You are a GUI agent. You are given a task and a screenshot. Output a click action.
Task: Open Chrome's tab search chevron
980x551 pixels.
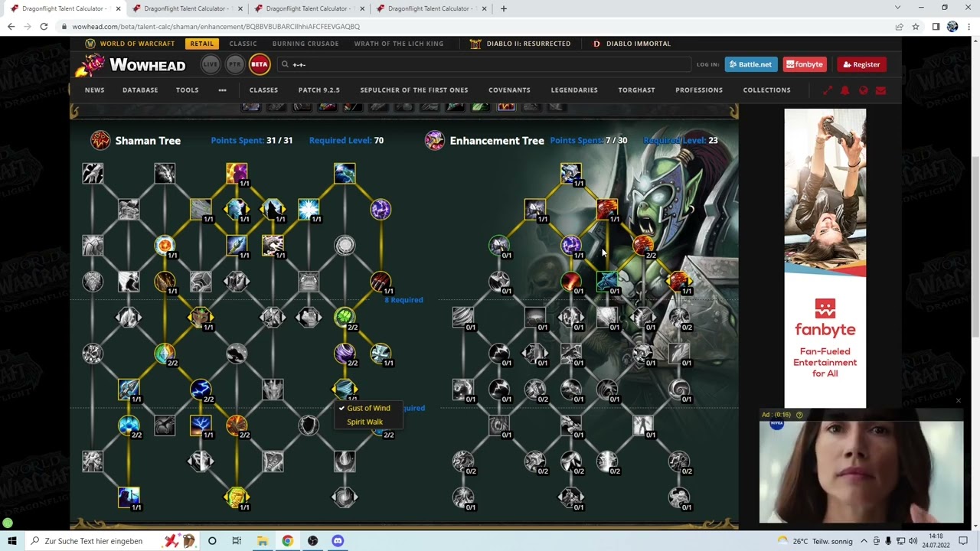pyautogui.click(x=897, y=8)
